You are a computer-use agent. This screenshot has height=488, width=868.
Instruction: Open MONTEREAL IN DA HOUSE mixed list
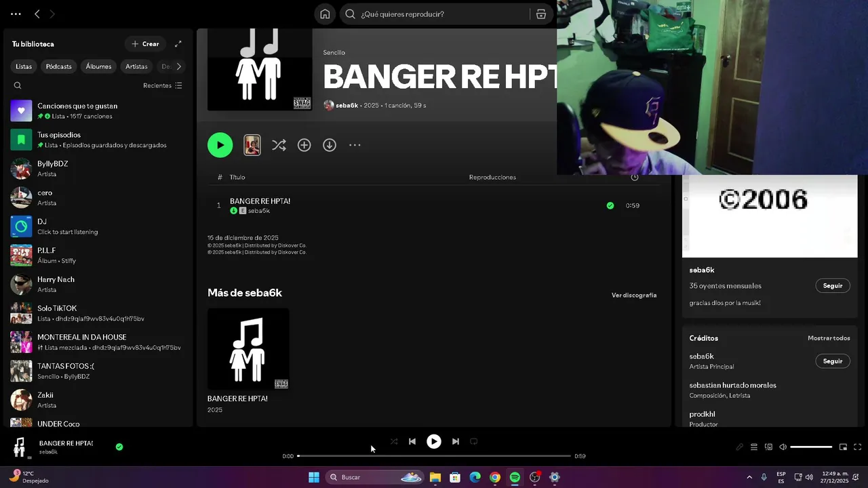[97, 342]
